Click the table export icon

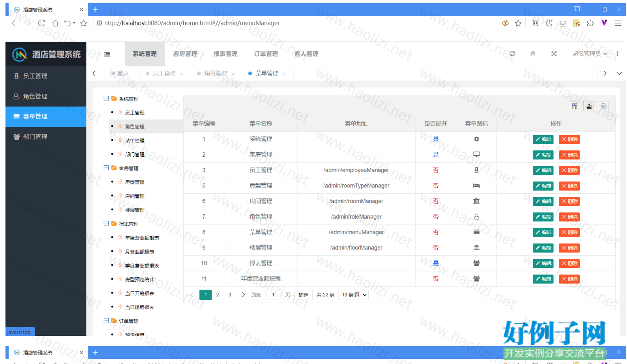coord(589,106)
